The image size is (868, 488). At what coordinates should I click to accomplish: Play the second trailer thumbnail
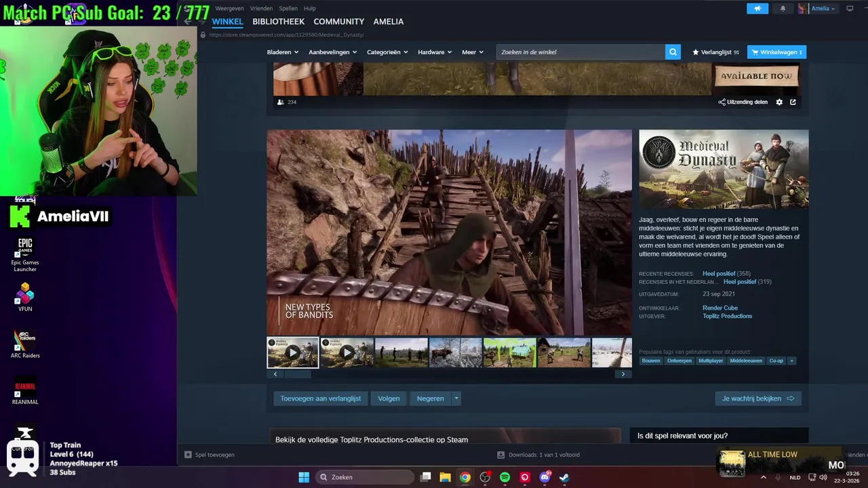coord(347,352)
